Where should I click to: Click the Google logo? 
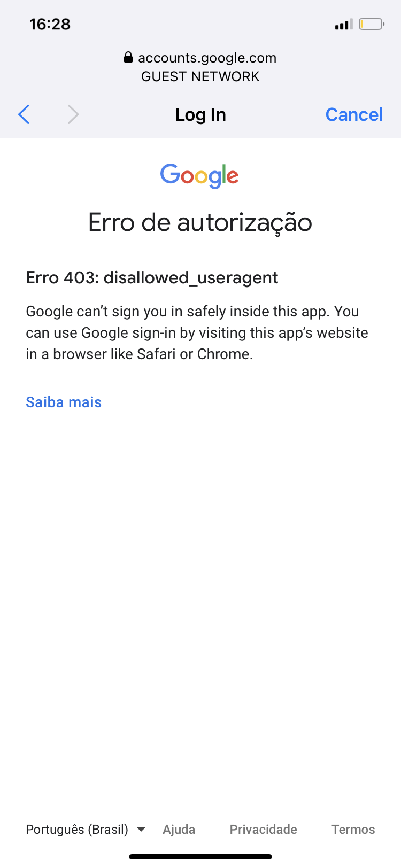coord(199,175)
